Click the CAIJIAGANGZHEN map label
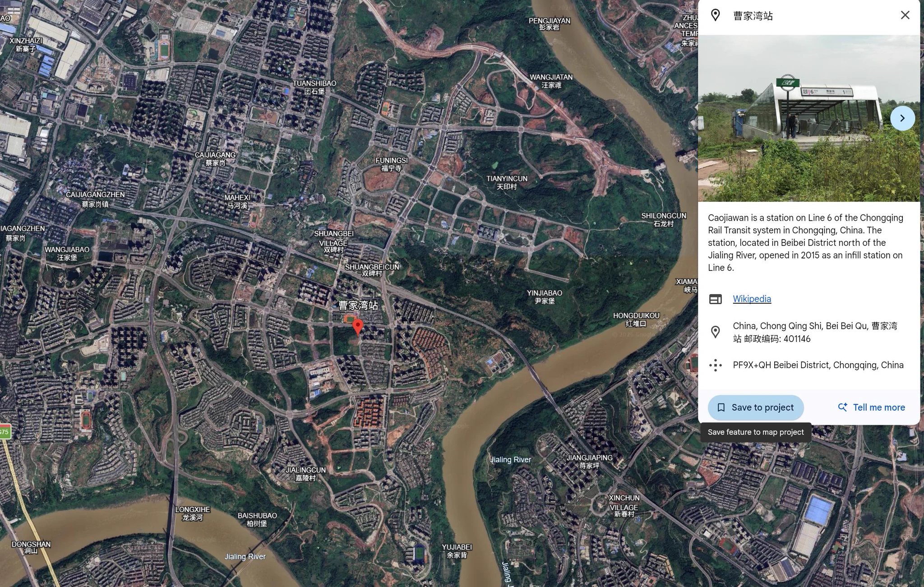This screenshot has width=924, height=587. [x=95, y=199]
